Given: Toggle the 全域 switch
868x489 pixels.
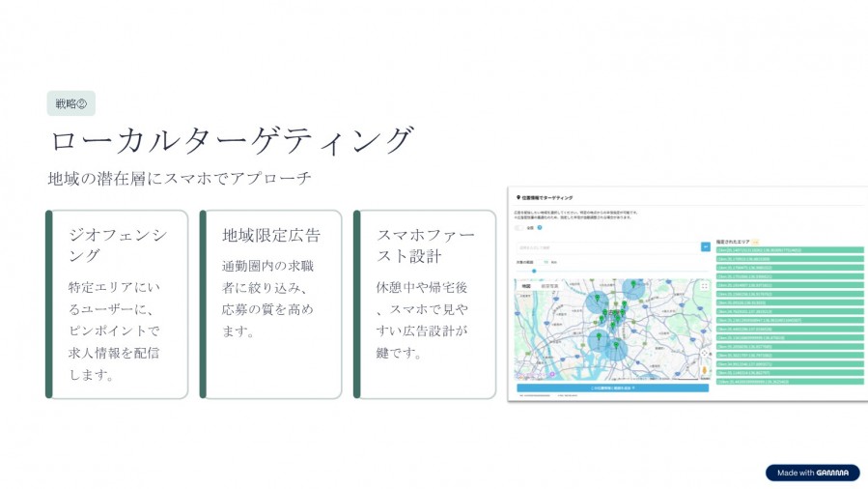Looking at the screenshot, I should (519, 228).
